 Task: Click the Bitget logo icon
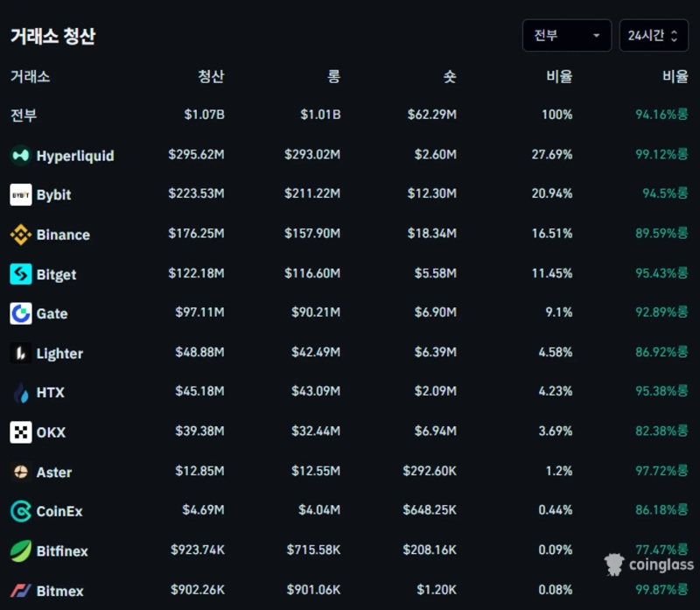[21, 274]
